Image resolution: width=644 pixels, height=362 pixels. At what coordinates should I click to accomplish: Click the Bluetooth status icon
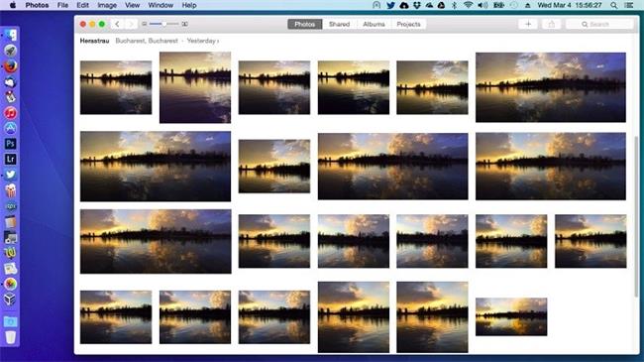(454, 5)
